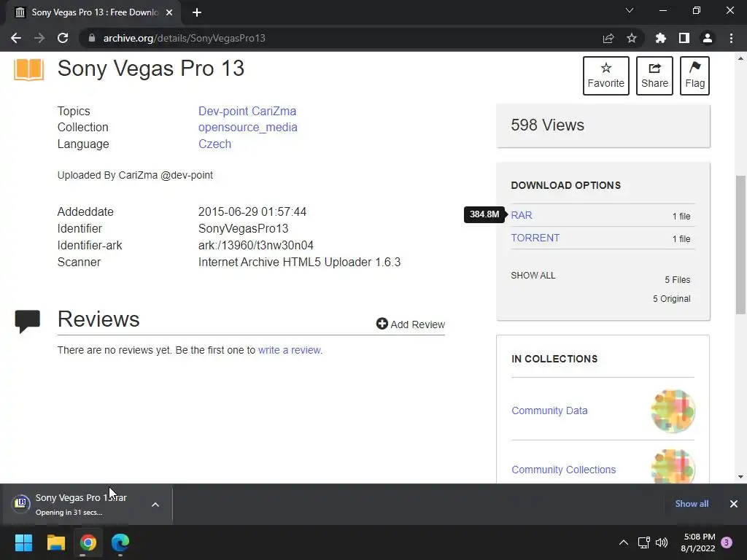Viewport: 747px width, 560px height.
Task: Click the Community Data collection thumbnail
Action: click(673, 411)
